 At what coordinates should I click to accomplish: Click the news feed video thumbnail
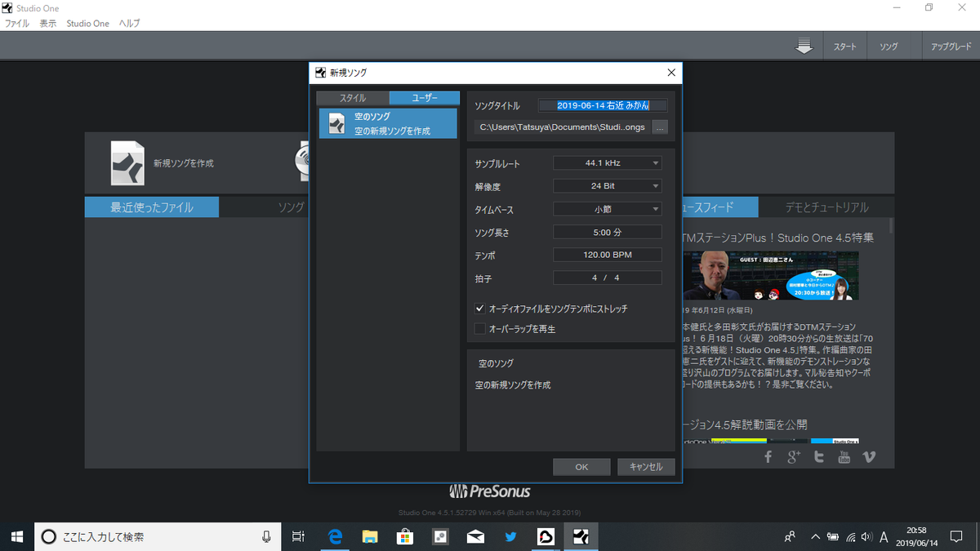click(770, 276)
